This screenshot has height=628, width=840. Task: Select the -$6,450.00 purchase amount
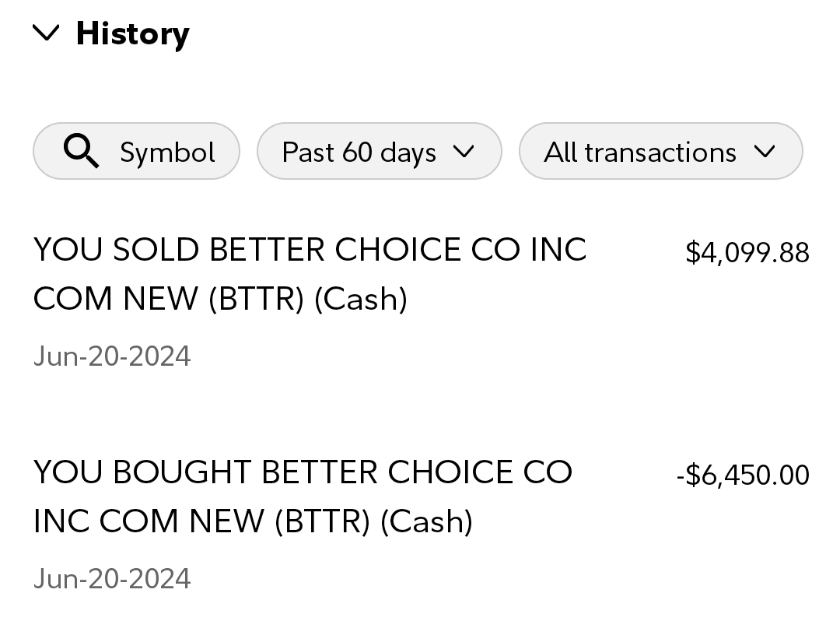tap(743, 475)
